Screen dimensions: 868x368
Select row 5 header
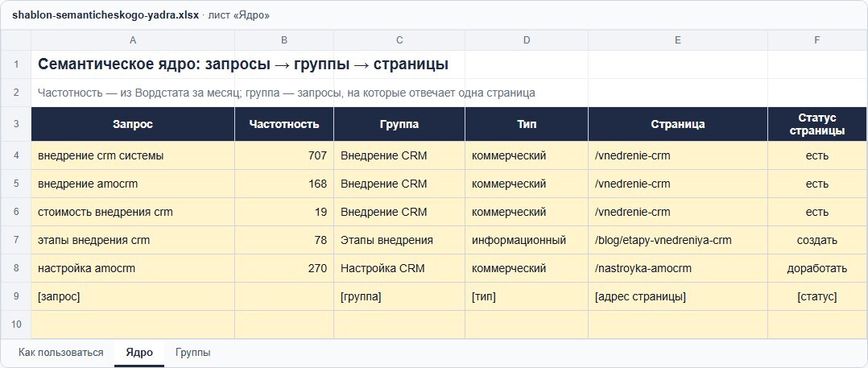point(16,184)
